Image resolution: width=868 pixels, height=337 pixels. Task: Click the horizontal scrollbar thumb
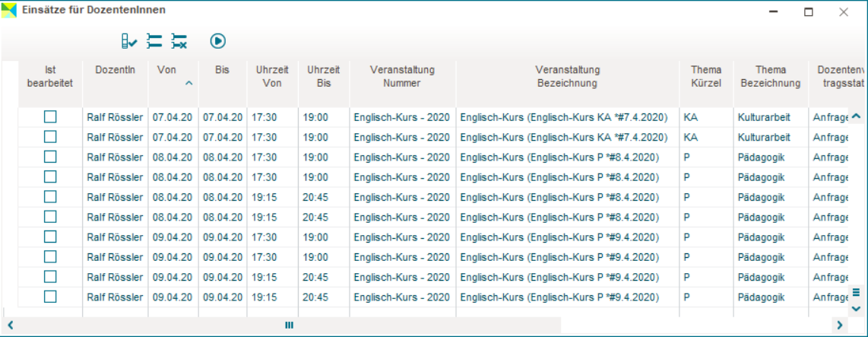point(289,325)
